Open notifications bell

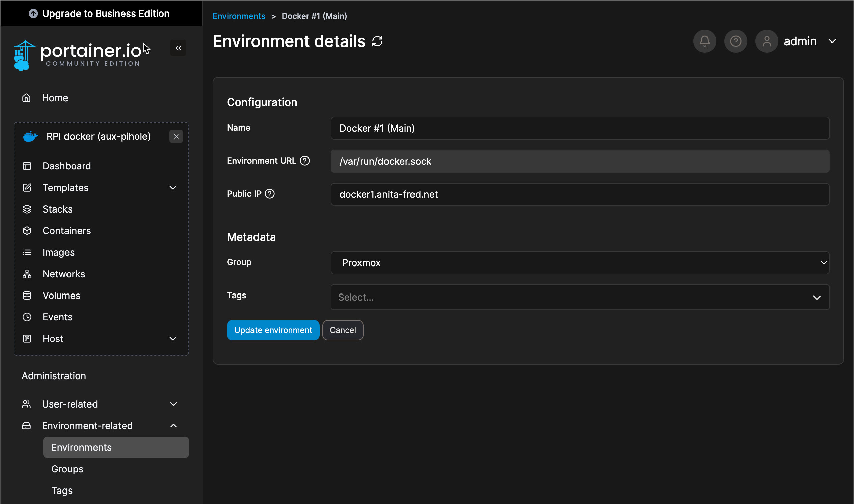(x=705, y=41)
